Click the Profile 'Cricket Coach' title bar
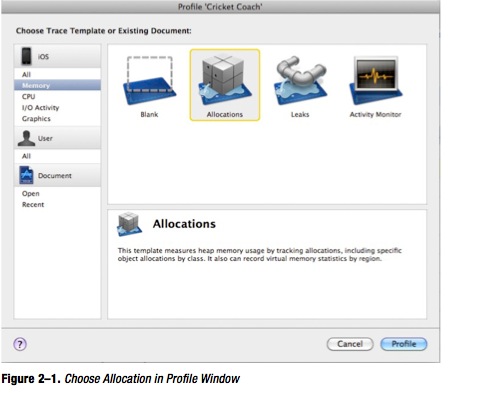The height and width of the screenshot is (393, 486). [220, 7]
